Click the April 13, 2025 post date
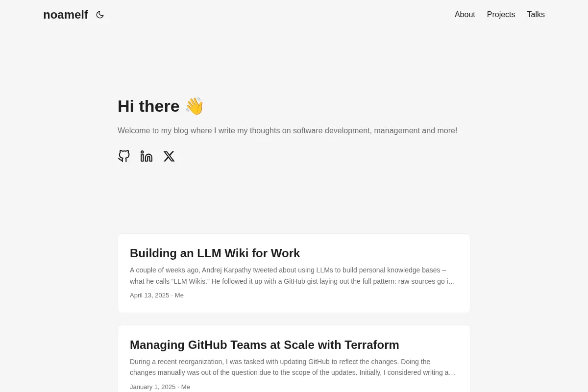The height and width of the screenshot is (392, 588). [x=149, y=295]
